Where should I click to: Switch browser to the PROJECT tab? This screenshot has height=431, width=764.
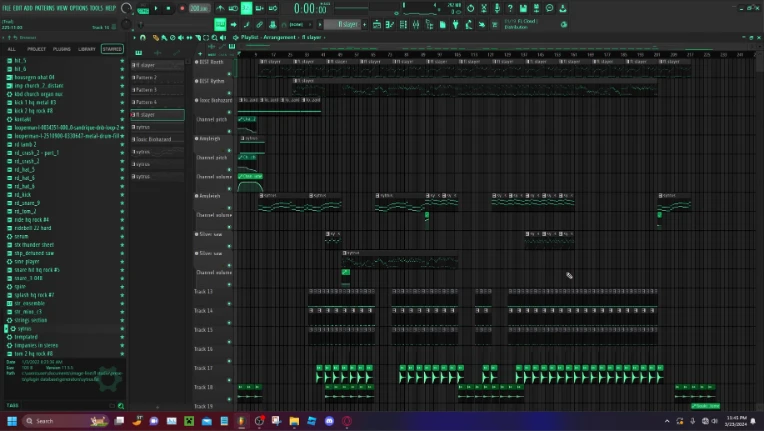pos(37,49)
